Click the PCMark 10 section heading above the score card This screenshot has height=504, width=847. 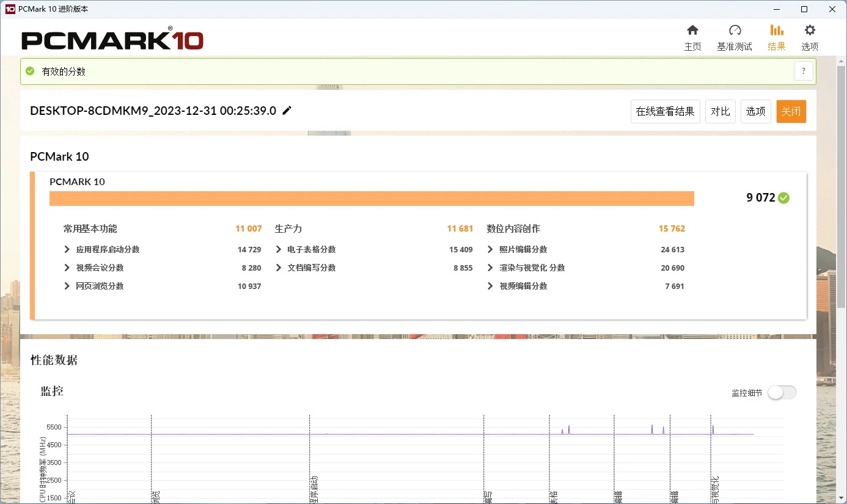pyautogui.click(x=59, y=156)
